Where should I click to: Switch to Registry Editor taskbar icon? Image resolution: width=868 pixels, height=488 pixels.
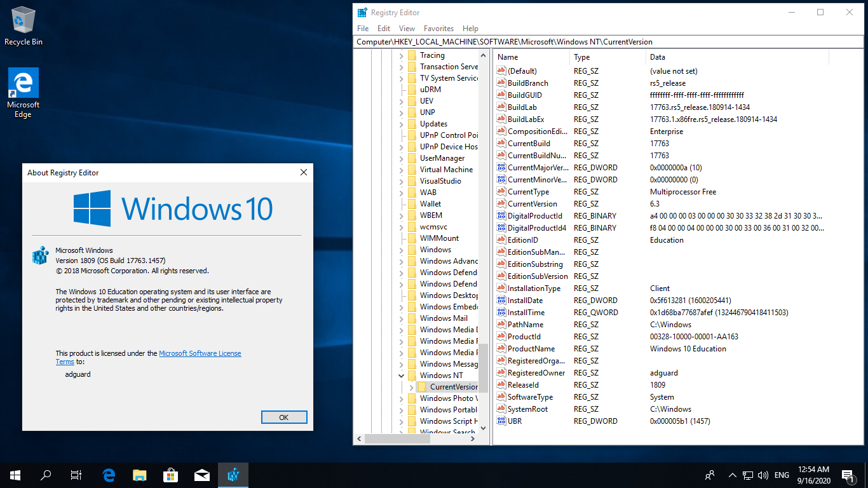tap(233, 475)
